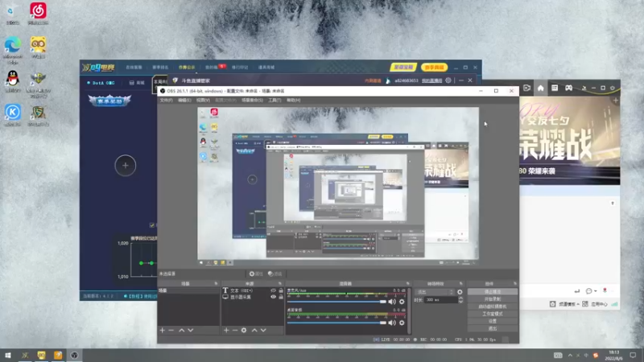Toggle lock on 显示器采集 source
This screenshot has height=362, width=644.
[x=281, y=297]
